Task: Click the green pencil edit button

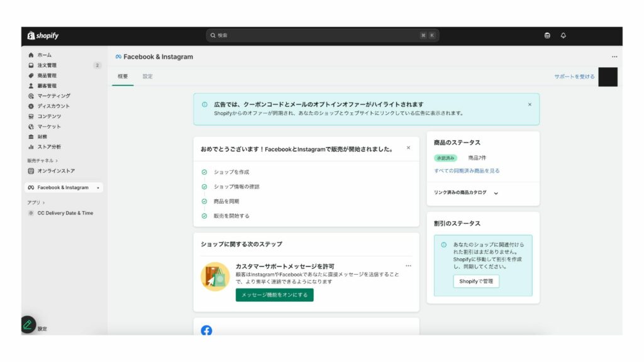Action: click(x=28, y=325)
